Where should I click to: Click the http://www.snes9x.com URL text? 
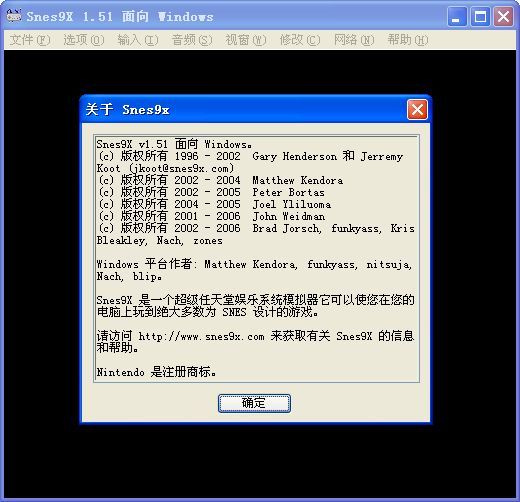tap(201, 336)
